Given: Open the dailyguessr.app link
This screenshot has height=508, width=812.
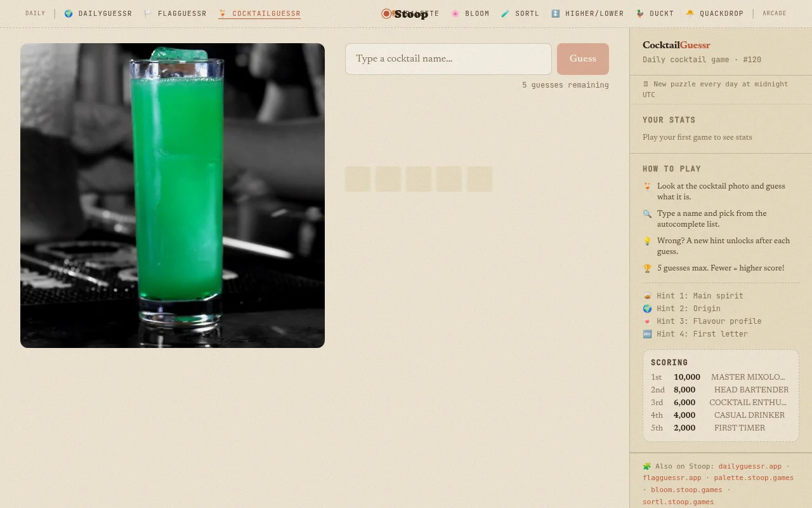Looking at the screenshot, I should (x=750, y=466).
